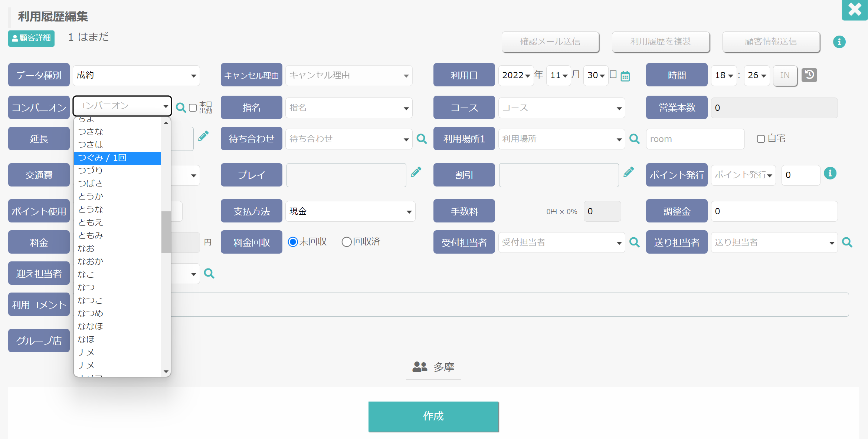Click the companion list scrollbar thumb
868x439 pixels.
coord(166,232)
